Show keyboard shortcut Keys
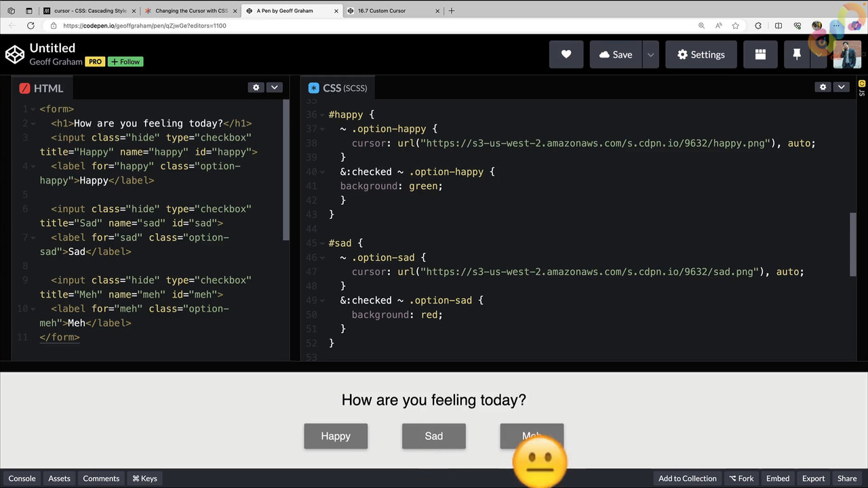Screen dimensions: 868x488 tap(144, 479)
